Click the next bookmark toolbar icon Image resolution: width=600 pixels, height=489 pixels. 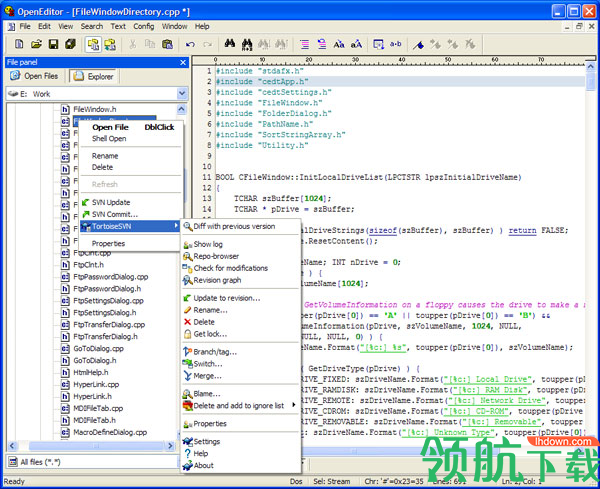pyautogui.click(x=435, y=44)
